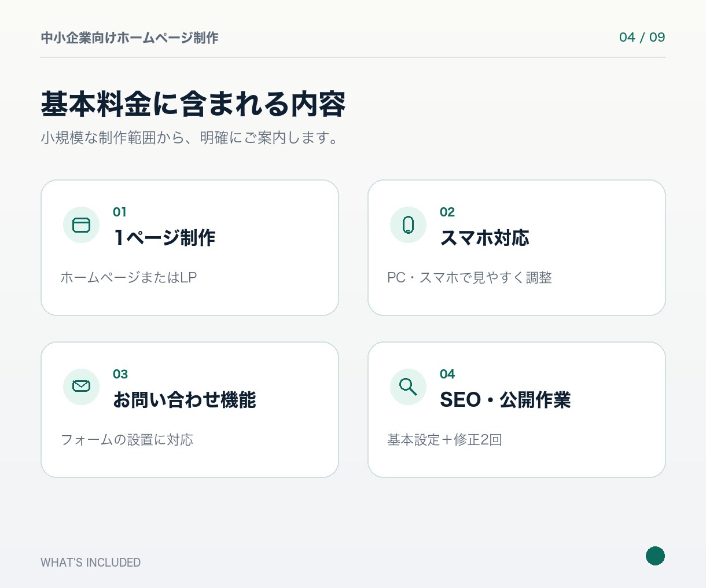Select the 1ページ制作 card title
This screenshot has height=588, width=706.
point(164,238)
